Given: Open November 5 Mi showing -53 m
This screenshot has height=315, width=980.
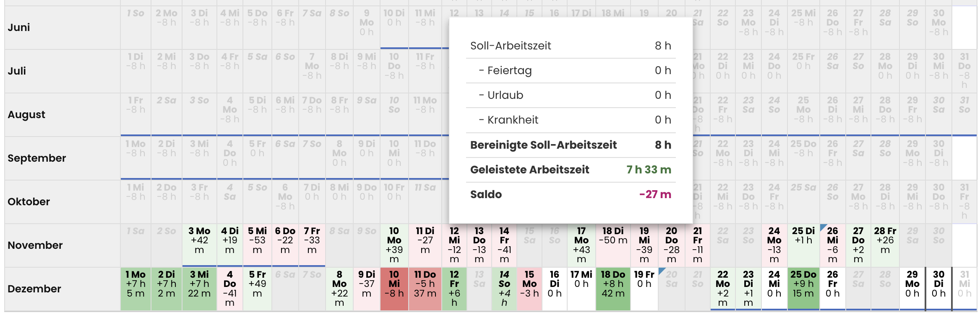Looking at the screenshot, I should click(257, 245).
